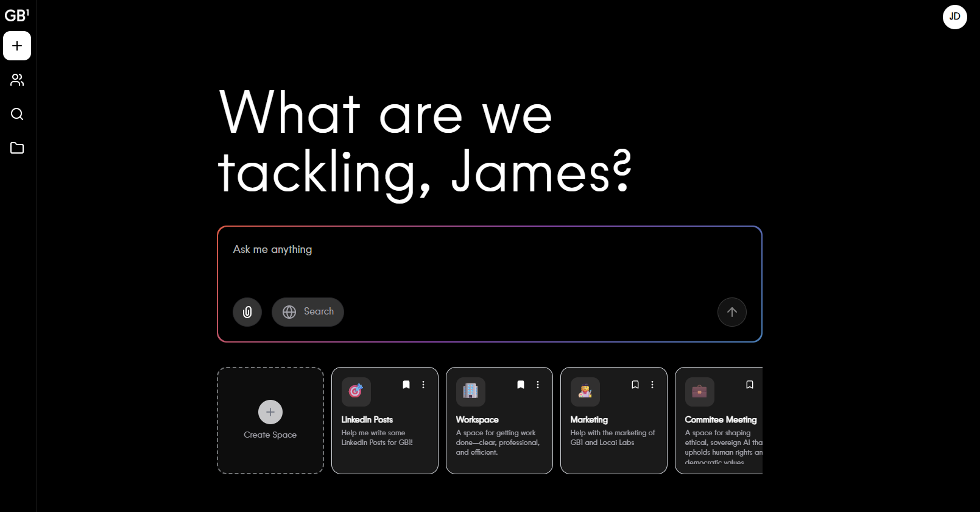Open the people/team sidebar icon
This screenshot has height=512, width=980.
point(17,80)
